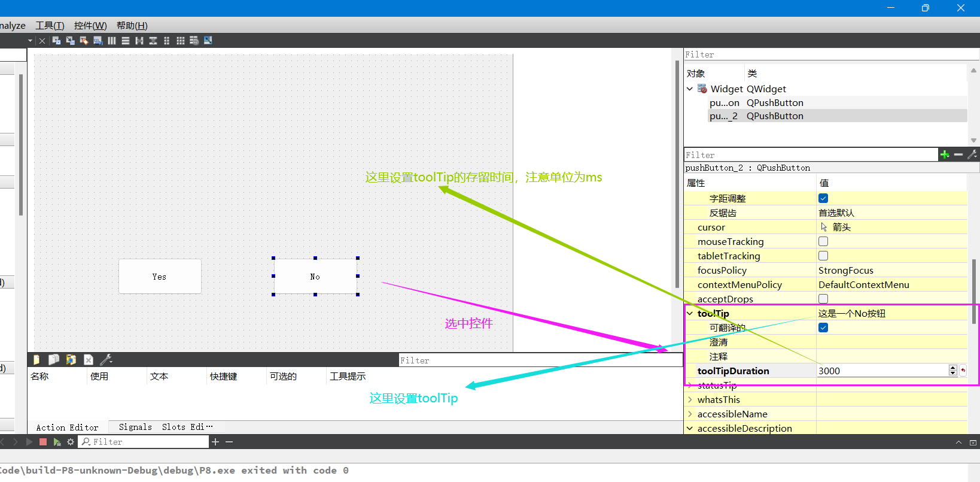
Task: Apply form layout from toolbar
Action: pyautogui.click(x=167, y=41)
